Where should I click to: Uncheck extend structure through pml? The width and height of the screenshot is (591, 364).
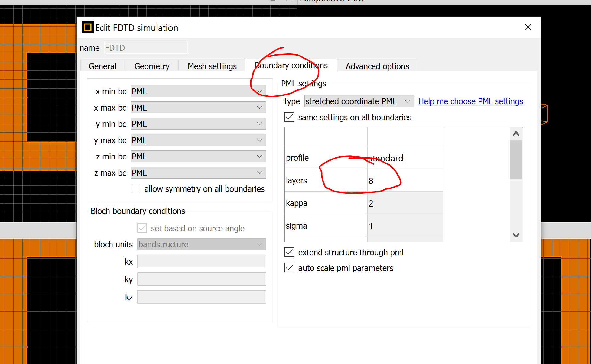pyautogui.click(x=289, y=252)
